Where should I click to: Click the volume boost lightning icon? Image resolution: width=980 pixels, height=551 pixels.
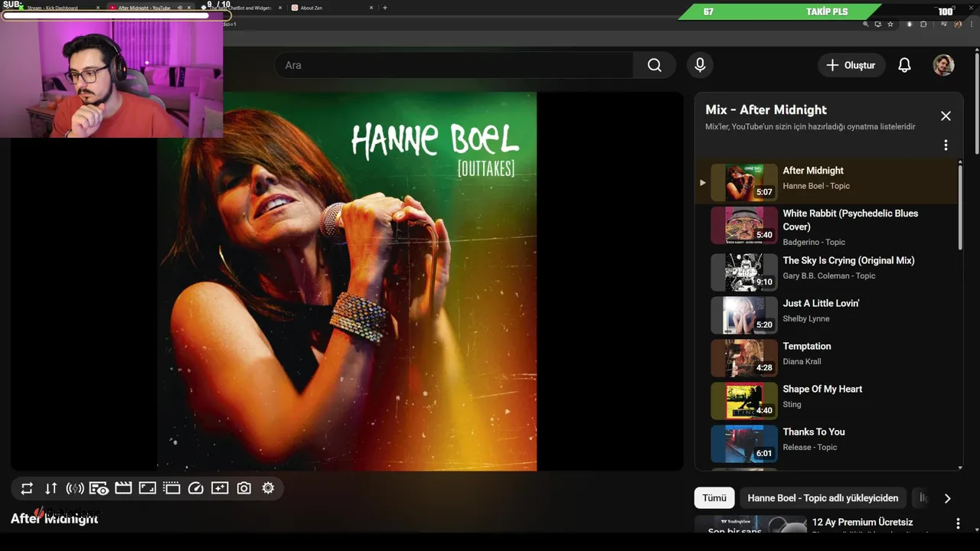(x=75, y=488)
